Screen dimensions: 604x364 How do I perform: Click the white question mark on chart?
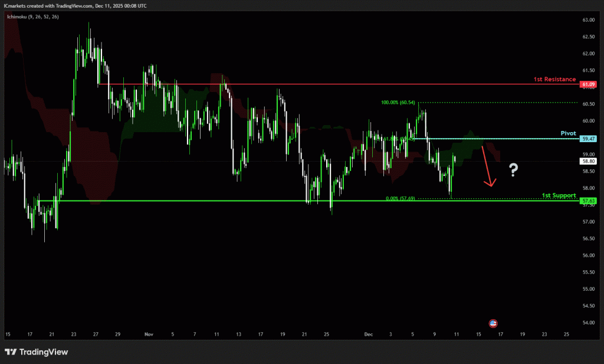[513, 170]
